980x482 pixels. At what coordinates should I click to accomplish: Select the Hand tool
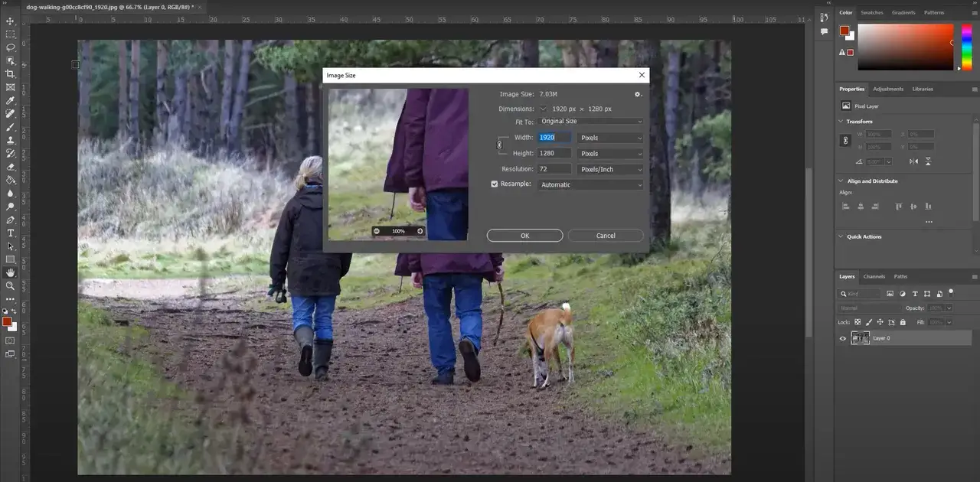tap(11, 272)
